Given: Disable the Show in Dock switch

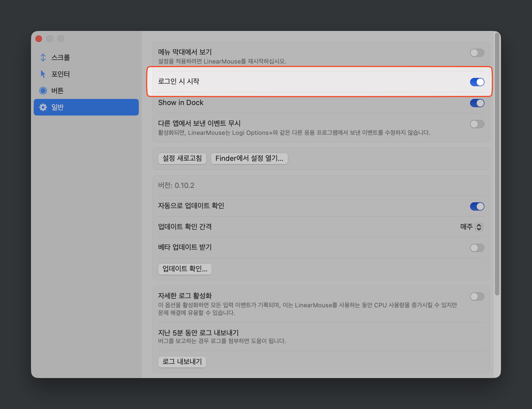Looking at the screenshot, I should (477, 103).
